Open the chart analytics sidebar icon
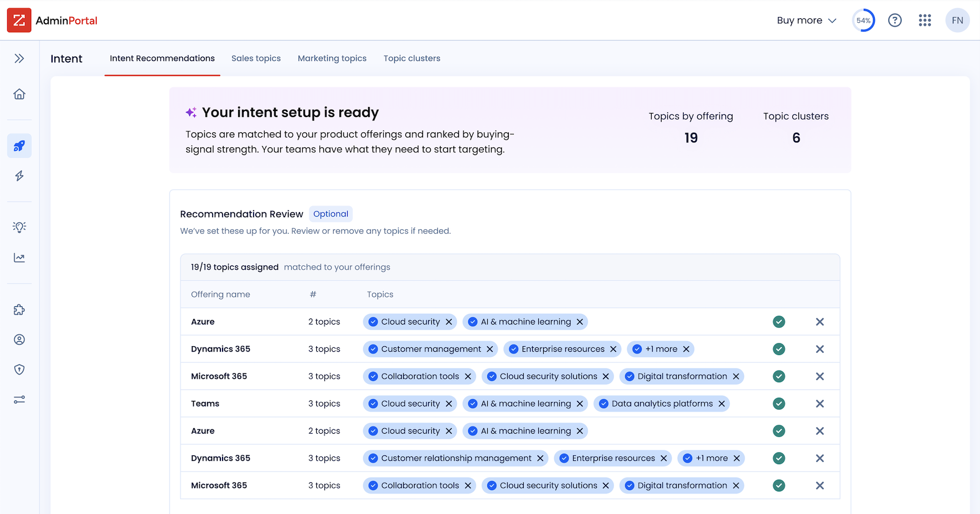The width and height of the screenshot is (980, 514). (x=19, y=258)
